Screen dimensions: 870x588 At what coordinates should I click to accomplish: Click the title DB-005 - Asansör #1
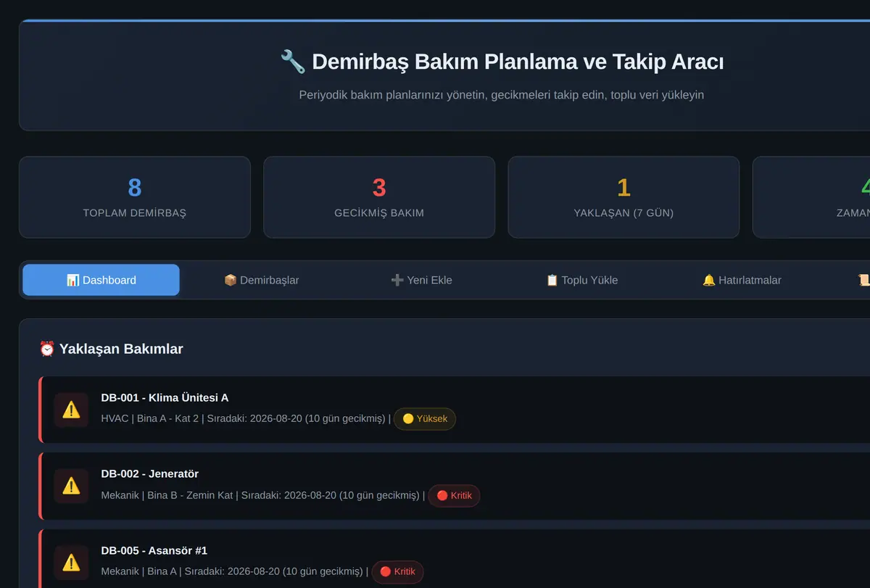click(x=154, y=550)
